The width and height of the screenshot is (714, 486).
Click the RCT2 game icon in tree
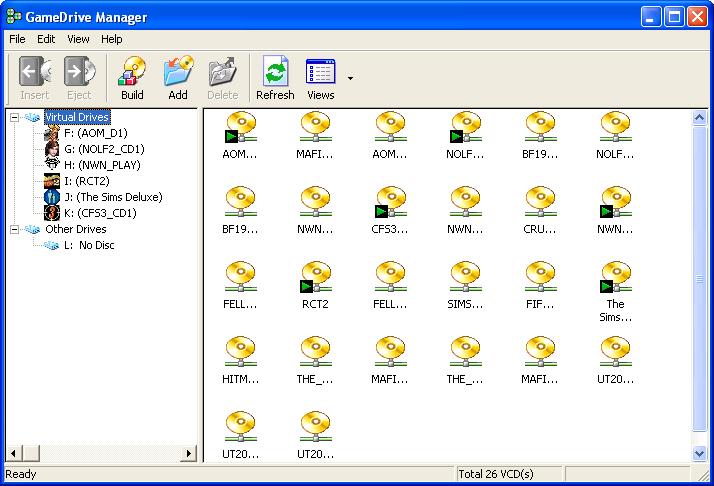coord(52,181)
